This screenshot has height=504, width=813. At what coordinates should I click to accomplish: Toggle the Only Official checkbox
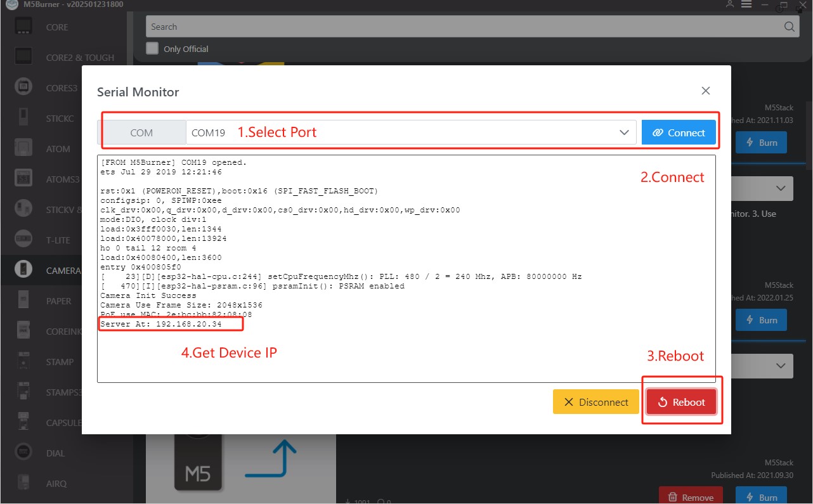152,48
